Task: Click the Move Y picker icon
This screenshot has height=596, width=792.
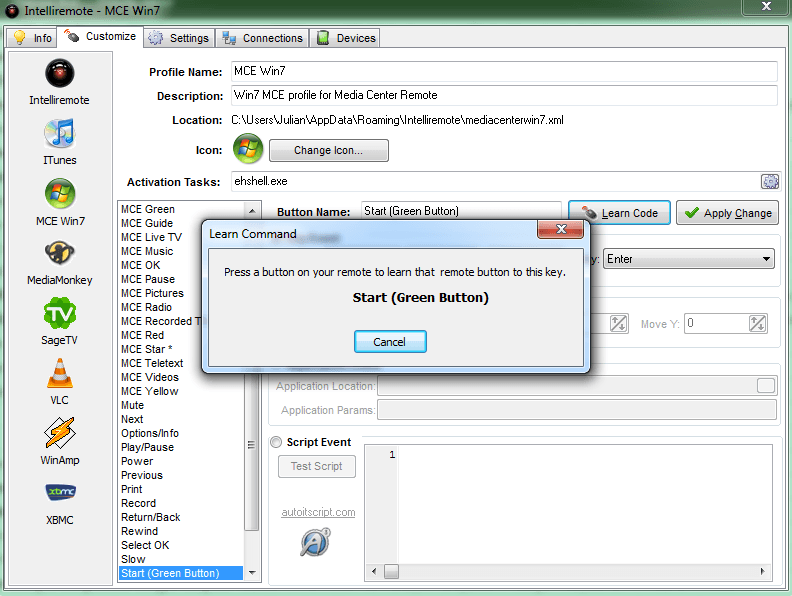Action: [757, 323]
